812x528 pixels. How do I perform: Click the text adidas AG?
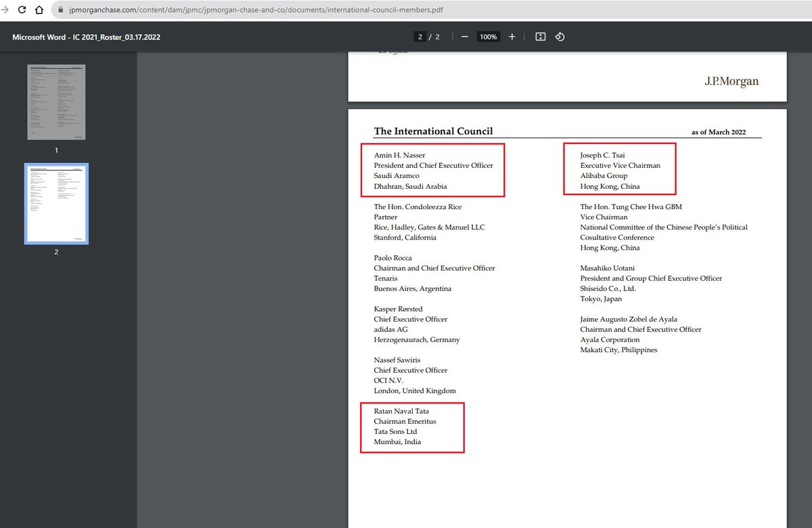coord(392,330)
